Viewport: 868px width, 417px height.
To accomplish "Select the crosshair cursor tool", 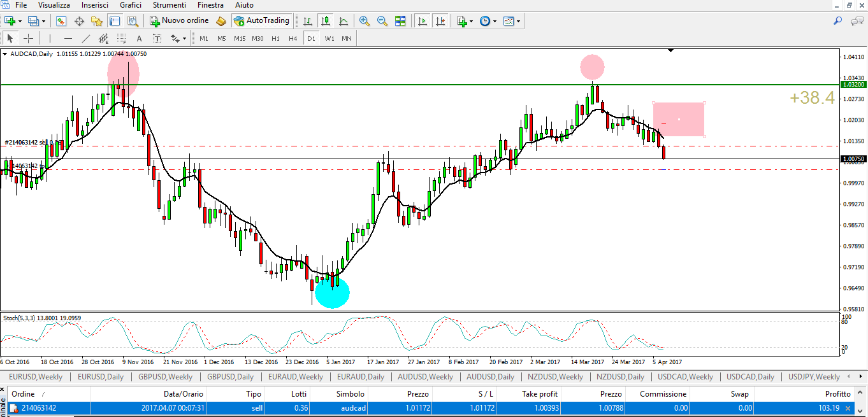I will [x=28, y=38].
